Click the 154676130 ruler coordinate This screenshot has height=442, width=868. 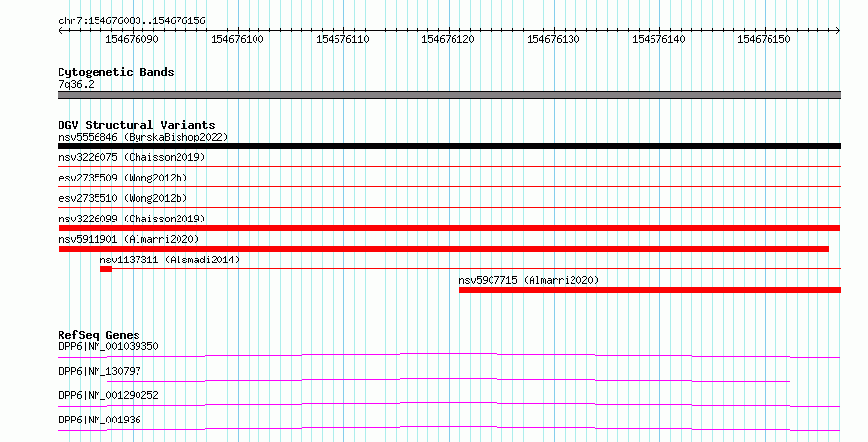tap(553, 39)
